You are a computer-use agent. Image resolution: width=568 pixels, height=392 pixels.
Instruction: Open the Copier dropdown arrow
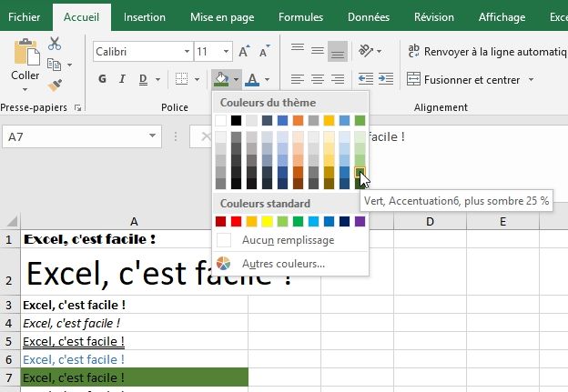pos(69,65)
